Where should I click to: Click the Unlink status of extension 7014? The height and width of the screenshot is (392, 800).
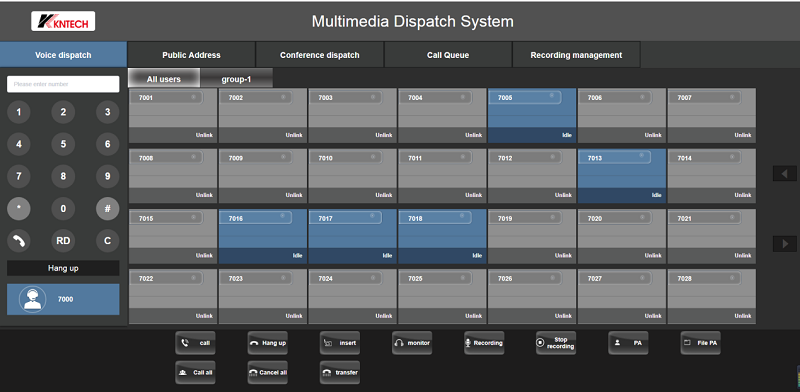pos(743,195)
